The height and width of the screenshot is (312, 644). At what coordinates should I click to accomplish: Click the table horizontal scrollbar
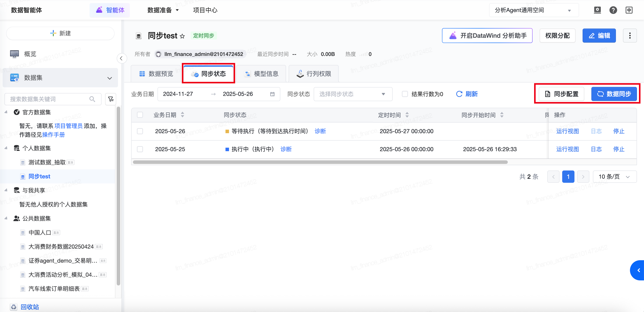pyautogui.click(x=320, y=162)
